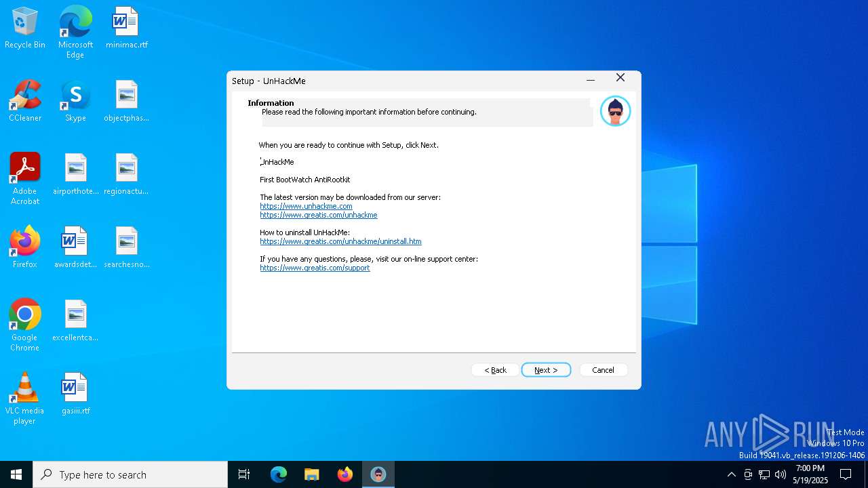Open File Explorer from the taskbar
Viewport: 868px width, 488px height.
click(312, 474)
